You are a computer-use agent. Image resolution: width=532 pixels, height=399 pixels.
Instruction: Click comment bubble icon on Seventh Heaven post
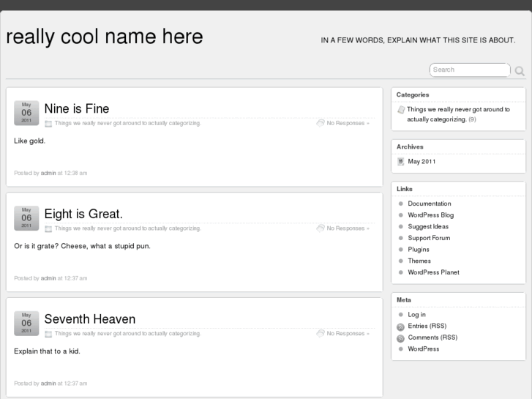[x=321, y=333]
